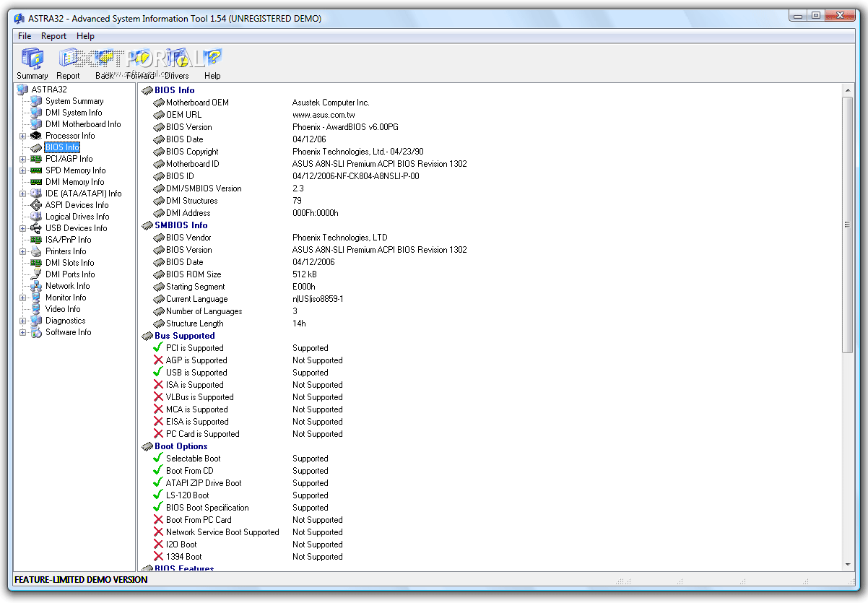Open the Report menu

point(53,36)
